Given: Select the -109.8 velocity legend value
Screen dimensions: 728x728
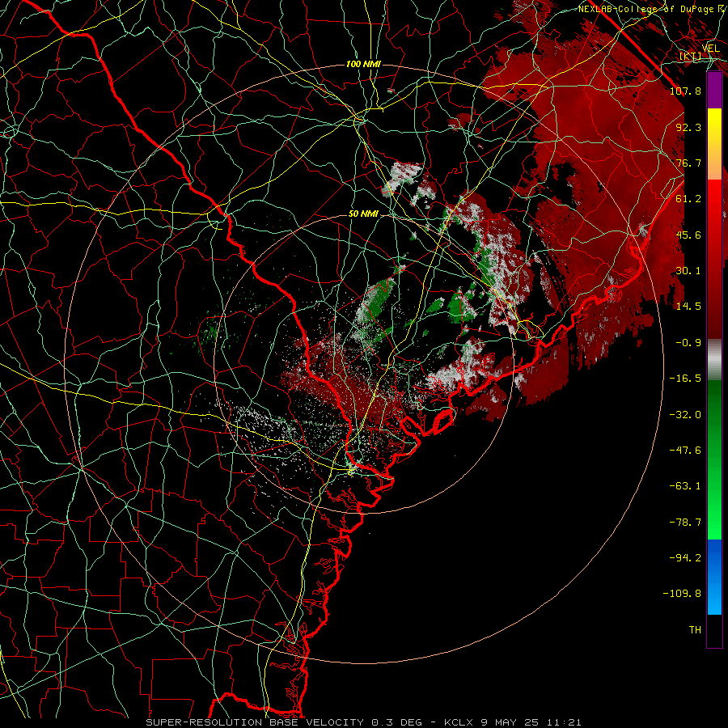Looking at the screenshot, I should pyautogui.click(x=682, y=594).
